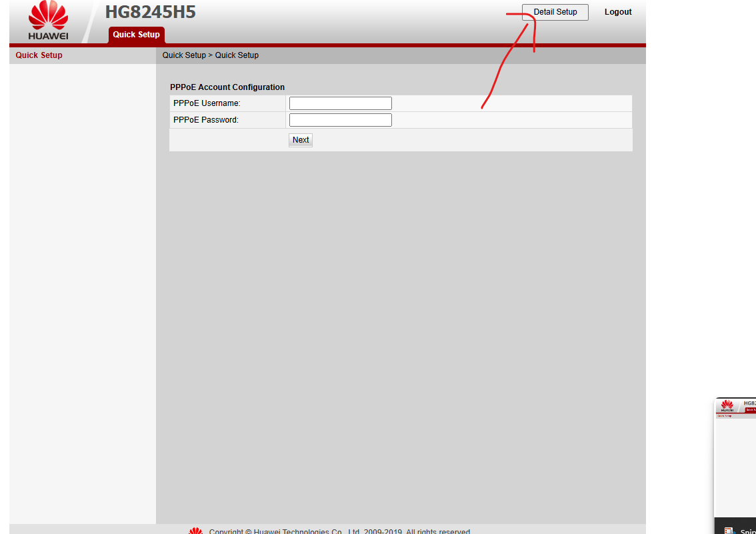Click the PPPoE Account Configuration heading
Screen dimensions: 756x534
[x=227, y=87]
